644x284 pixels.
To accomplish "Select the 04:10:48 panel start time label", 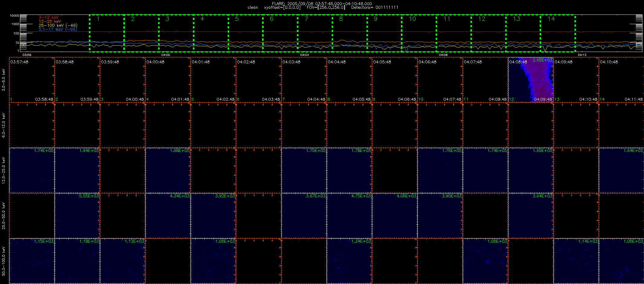I will point(609,62).
